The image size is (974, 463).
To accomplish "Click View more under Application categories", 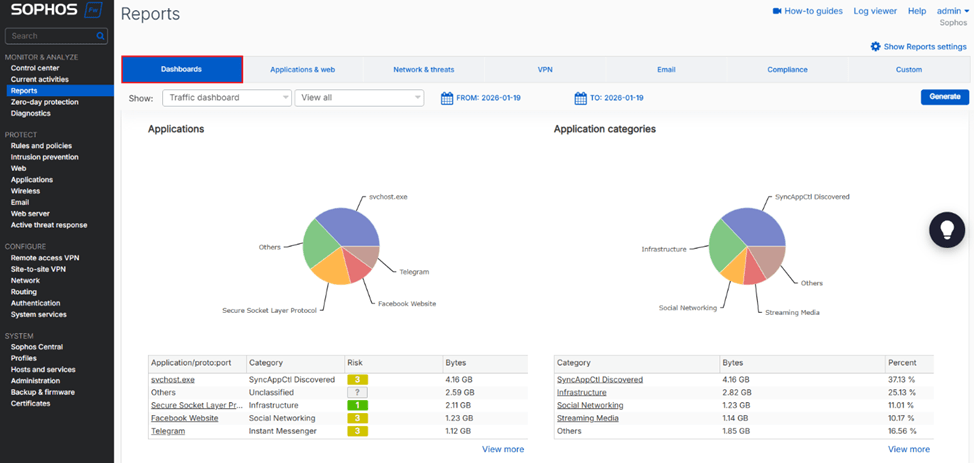I will 908,449.
